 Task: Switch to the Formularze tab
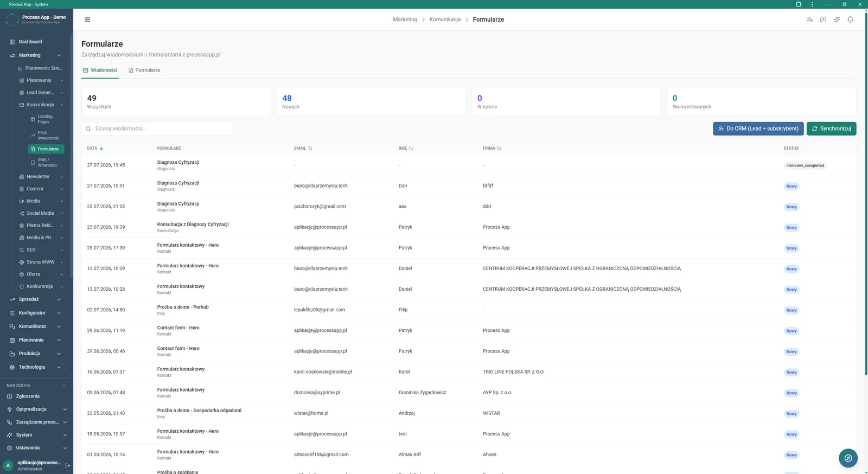tap(144, 71)
